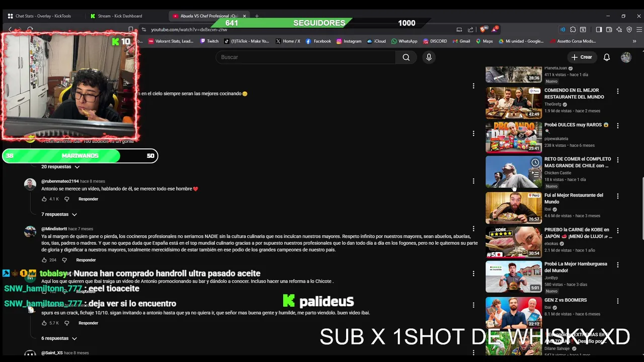This screenshot has height=362, width=644.
Task: Open the DISCORD bookmark
Action: tap(435, 41)
